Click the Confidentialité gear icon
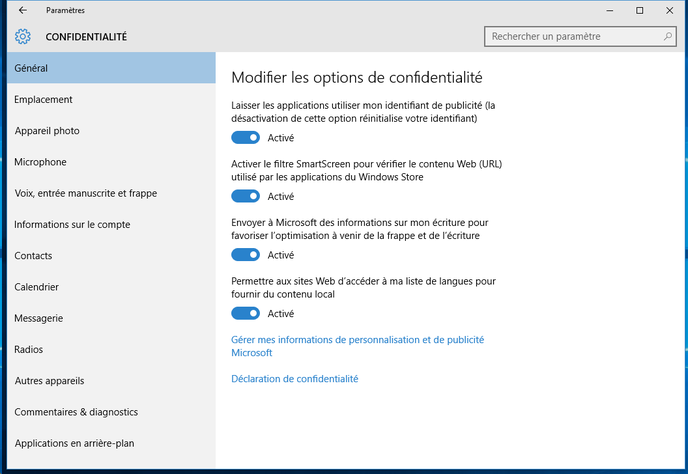This screenshot has height=474, width=688. pos(23,36)
